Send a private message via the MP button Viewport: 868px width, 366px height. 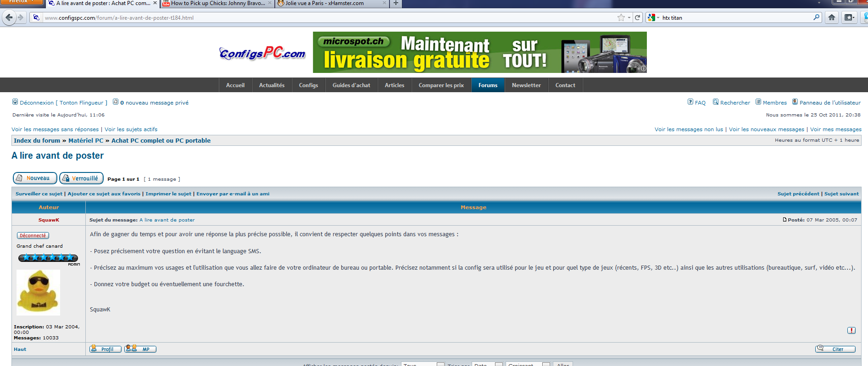point(140,349)
